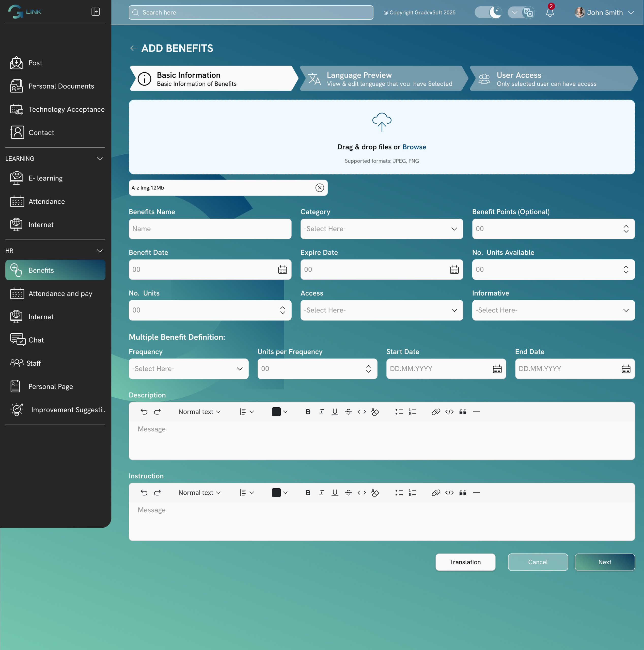Toggle the dark mode switch

488,12
